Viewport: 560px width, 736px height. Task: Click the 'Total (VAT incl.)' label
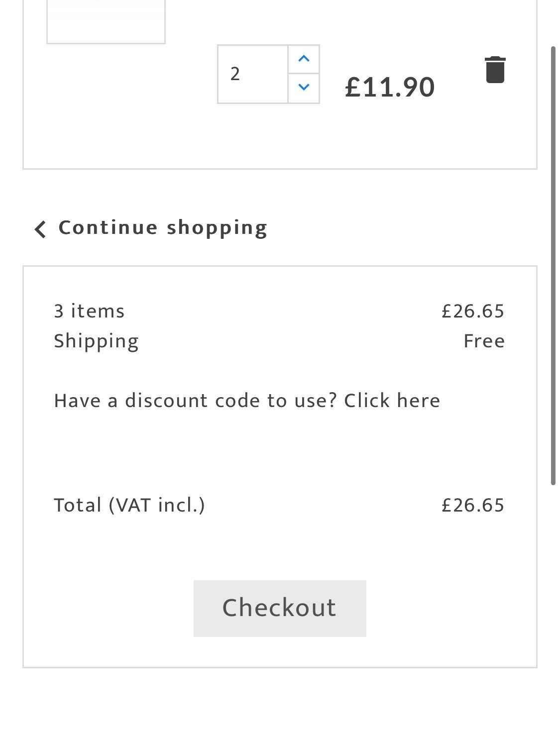click(x=129, y=505)
